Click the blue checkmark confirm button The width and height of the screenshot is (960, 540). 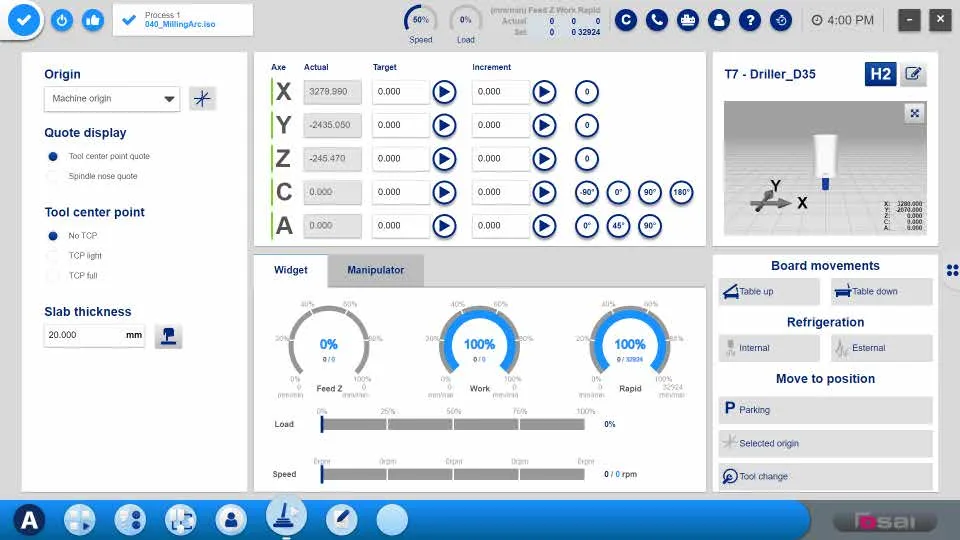coord(23,20)
